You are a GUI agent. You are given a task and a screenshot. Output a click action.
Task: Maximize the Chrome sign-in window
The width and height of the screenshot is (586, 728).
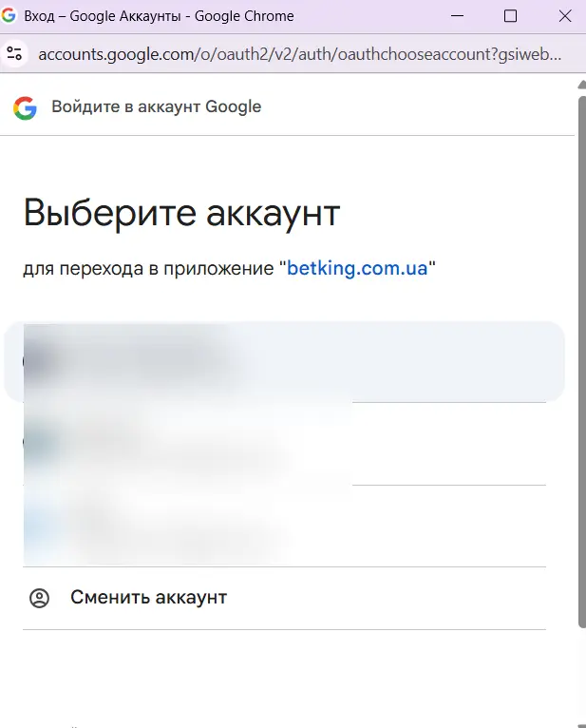coord(510,16)
